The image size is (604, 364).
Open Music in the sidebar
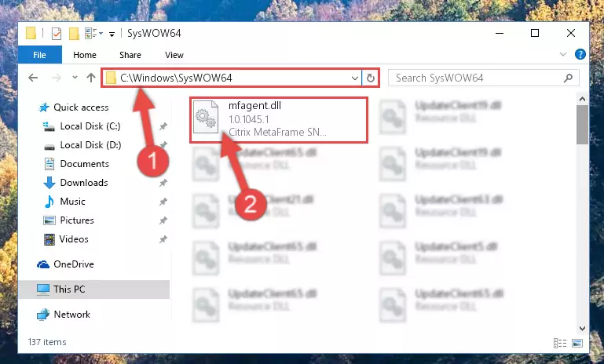[72, 202]
